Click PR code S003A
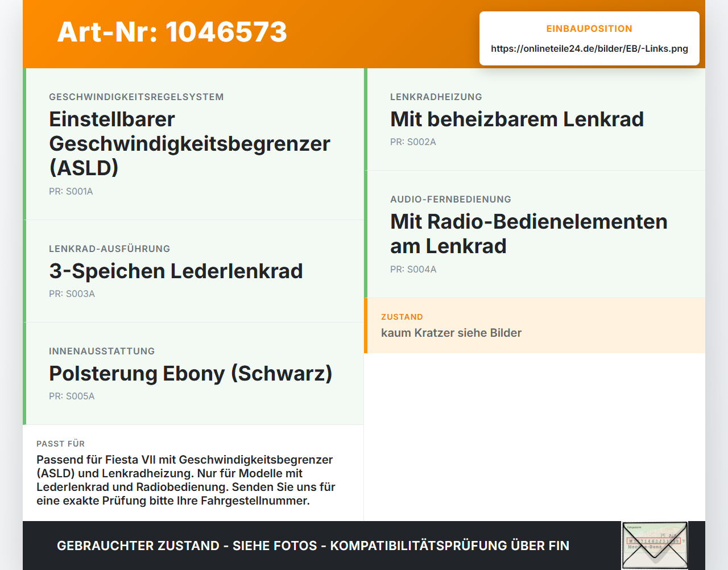 [x=72, y=294]
